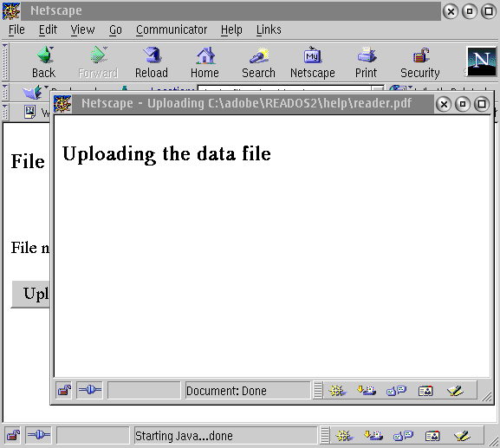Open the Mailbox icon in the popup's component bar
This screenshot has height=448, width=500.
[367, 390]
